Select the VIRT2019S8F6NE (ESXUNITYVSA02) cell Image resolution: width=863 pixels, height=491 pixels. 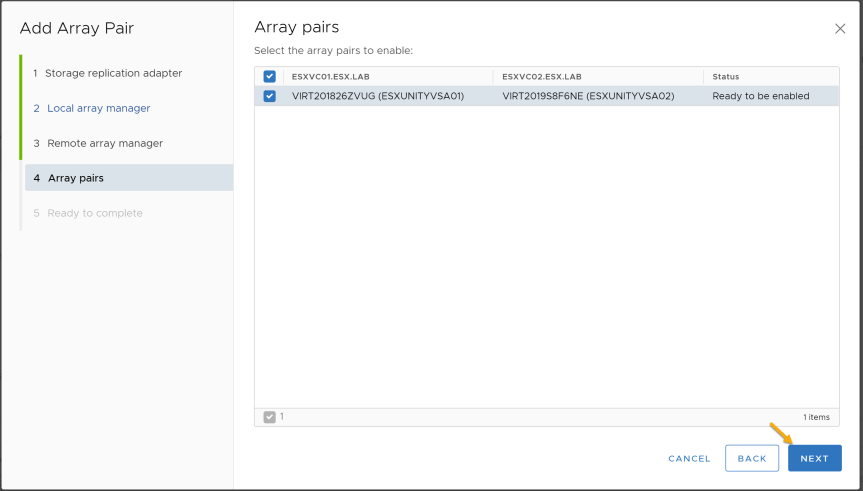click(588, 96)
